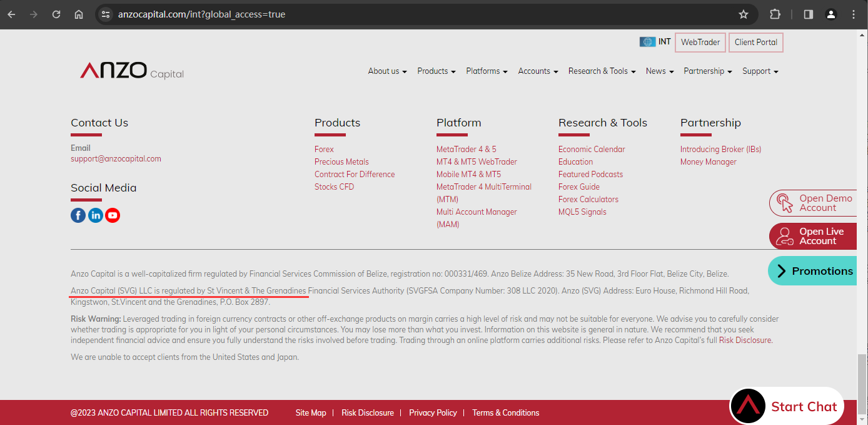Image resolution: width=868 pixels, height=425 pixels.
Task: Open the Chrome profile avatar icon
Action: pos(831,14)
